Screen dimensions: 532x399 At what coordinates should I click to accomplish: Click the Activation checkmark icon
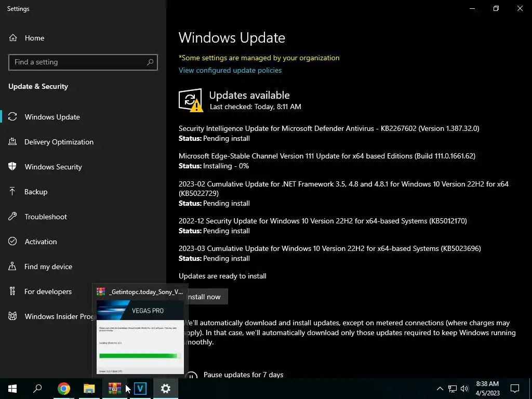(x=12, y=241)
